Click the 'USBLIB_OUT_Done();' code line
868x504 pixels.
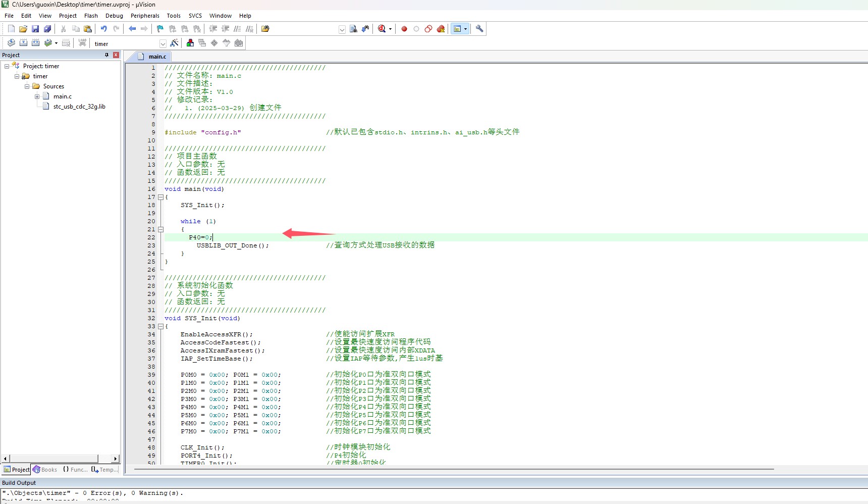pyautogui.click(x=233, y=245)
